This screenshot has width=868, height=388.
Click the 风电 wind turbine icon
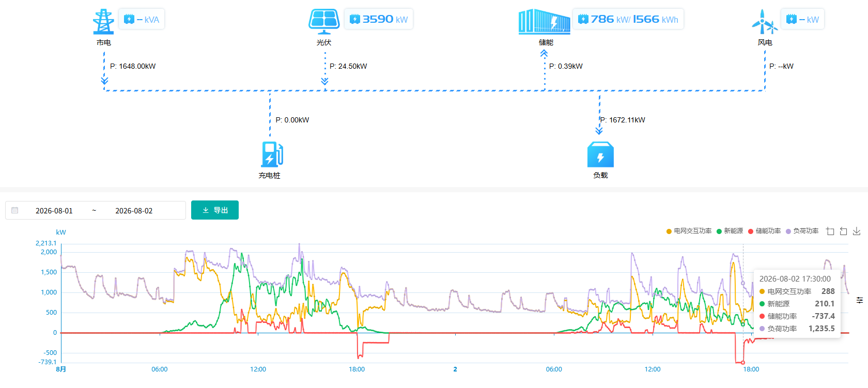pos(764,22)
